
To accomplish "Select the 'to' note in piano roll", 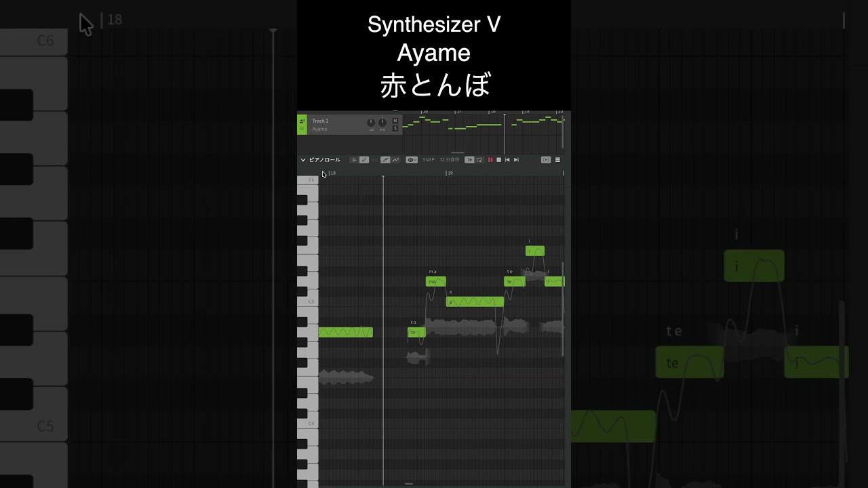I will (416, 332).
